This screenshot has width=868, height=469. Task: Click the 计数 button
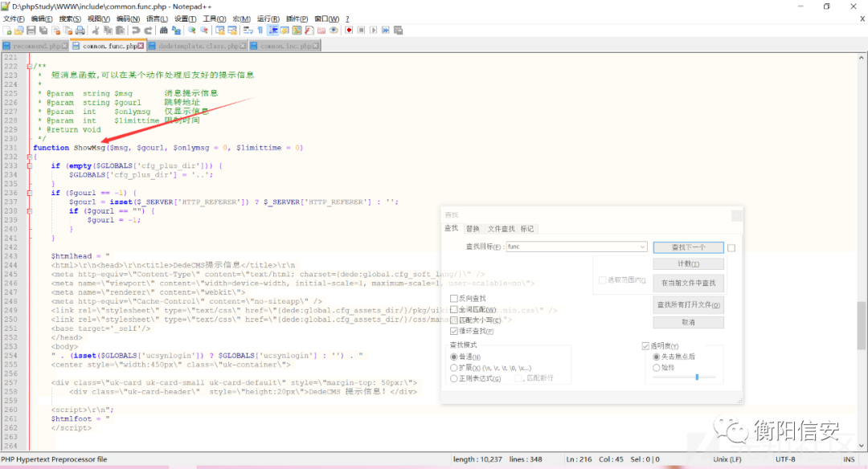point(688,263)
